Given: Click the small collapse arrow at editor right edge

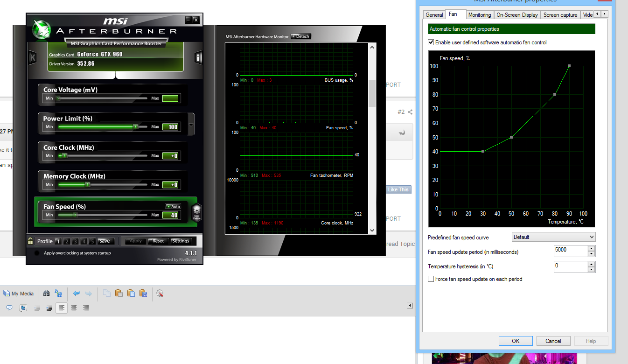Looking at the screenshot, I should point(410,306).
